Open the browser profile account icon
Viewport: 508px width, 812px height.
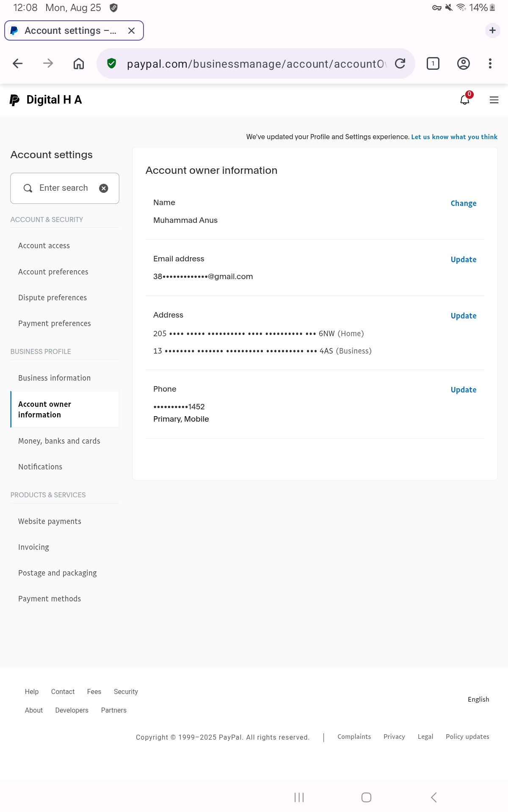point(464,63)
